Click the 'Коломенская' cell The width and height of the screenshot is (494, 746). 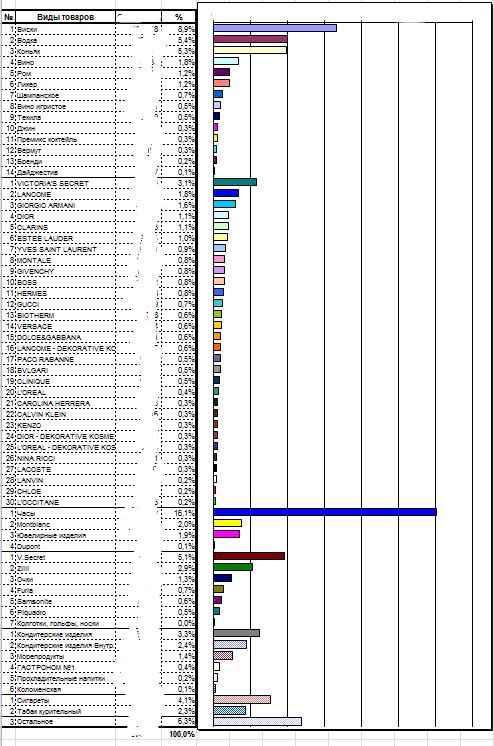66,689
